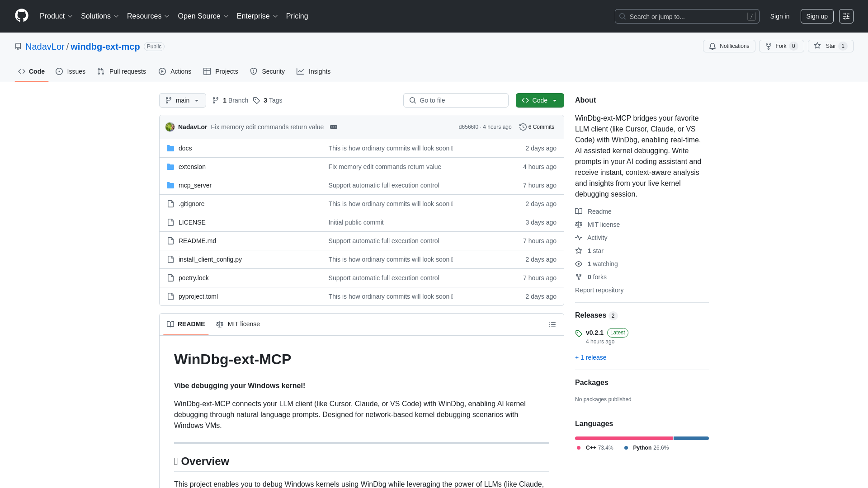The width and height of the screenshot is (868, 488).
Task: Open the Releases heading link
Action: coord(596,315)
